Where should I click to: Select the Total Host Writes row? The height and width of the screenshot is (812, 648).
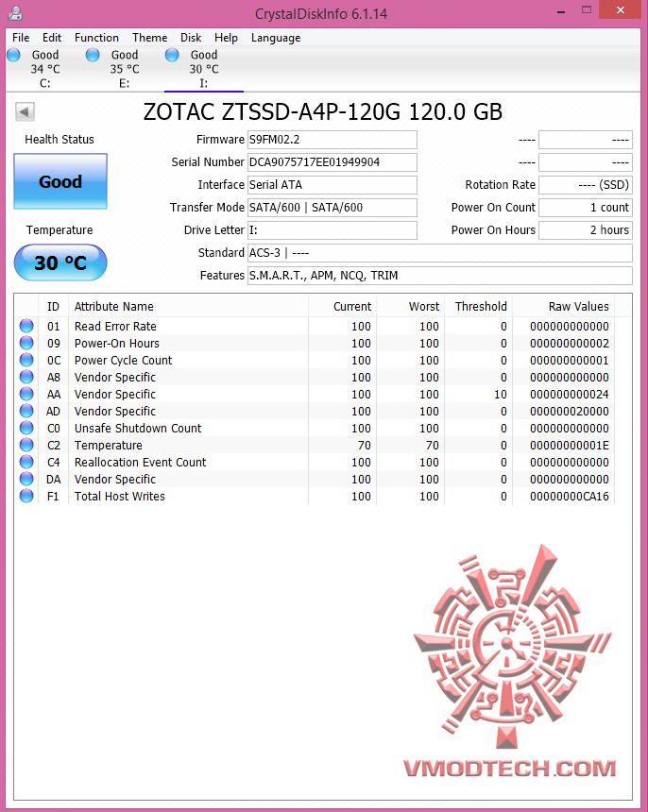point(315,496)
